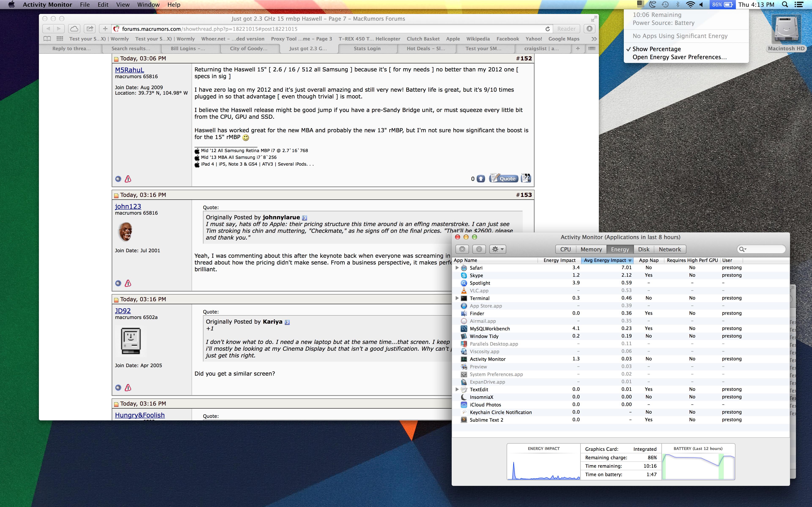Click the inspect process info icon
The image size is (812, 507).
coord(479,249)
